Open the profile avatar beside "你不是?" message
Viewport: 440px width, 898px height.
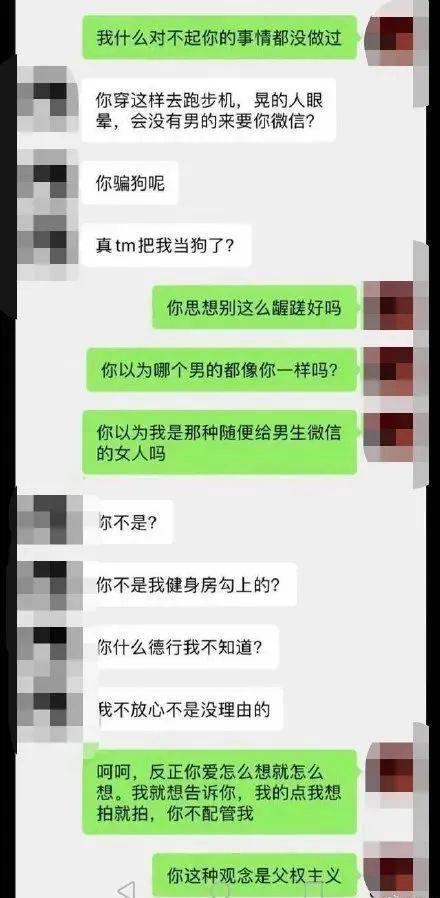(50, 520)
